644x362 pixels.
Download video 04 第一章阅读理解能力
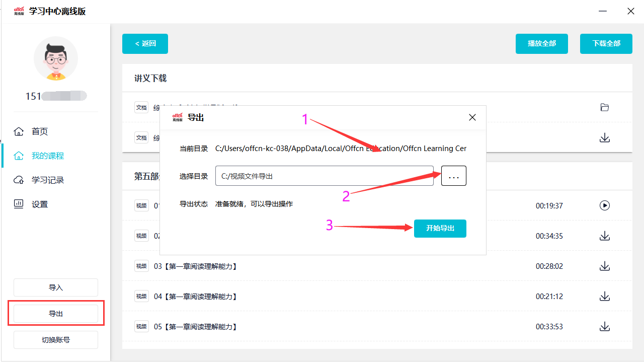tap(605, 297)
